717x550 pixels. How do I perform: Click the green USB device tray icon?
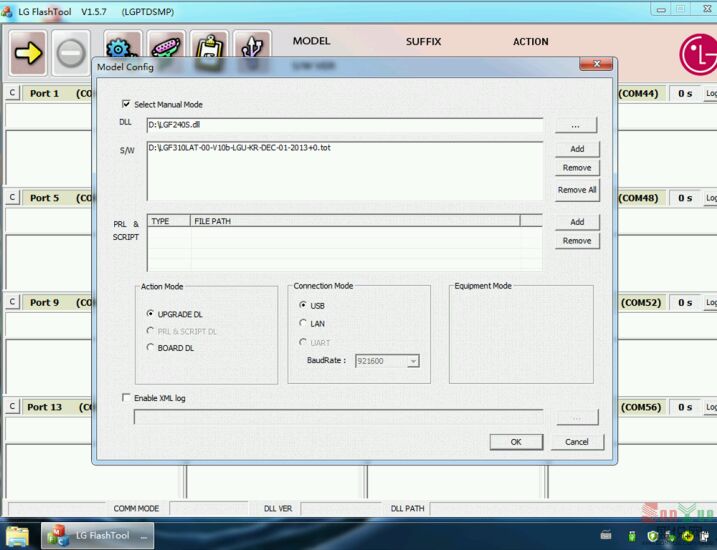pyautogui.click(x=632, y=536)
